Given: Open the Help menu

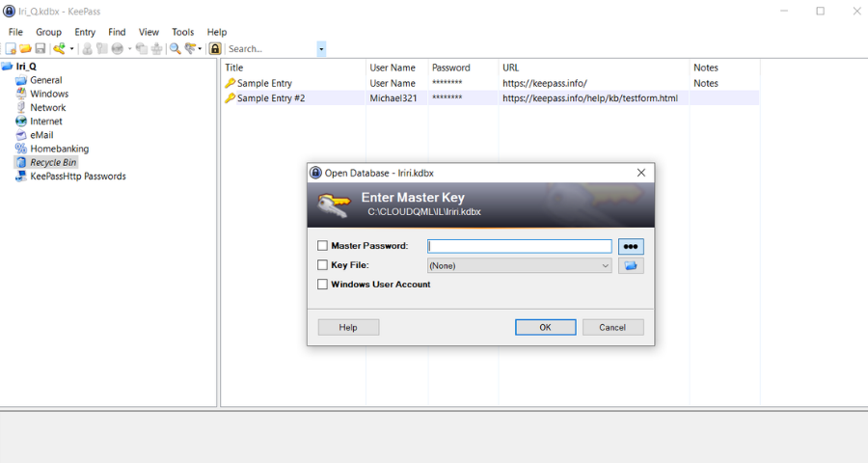Looking at the screenshot, I should 216,32.
